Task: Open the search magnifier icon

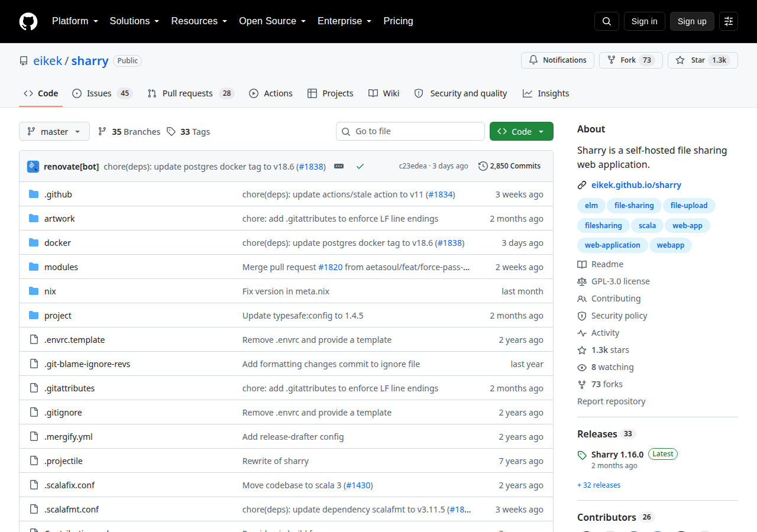Action: tap(607, 21)
